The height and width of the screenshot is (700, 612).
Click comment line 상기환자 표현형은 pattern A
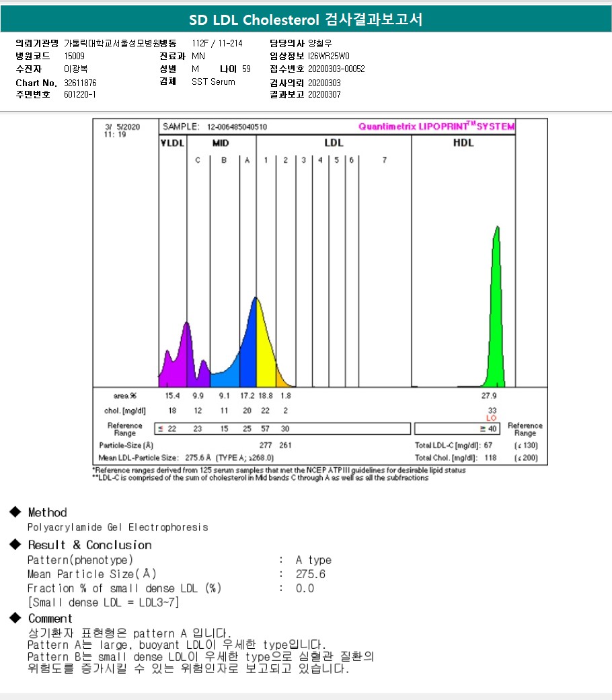pos(129,633)
